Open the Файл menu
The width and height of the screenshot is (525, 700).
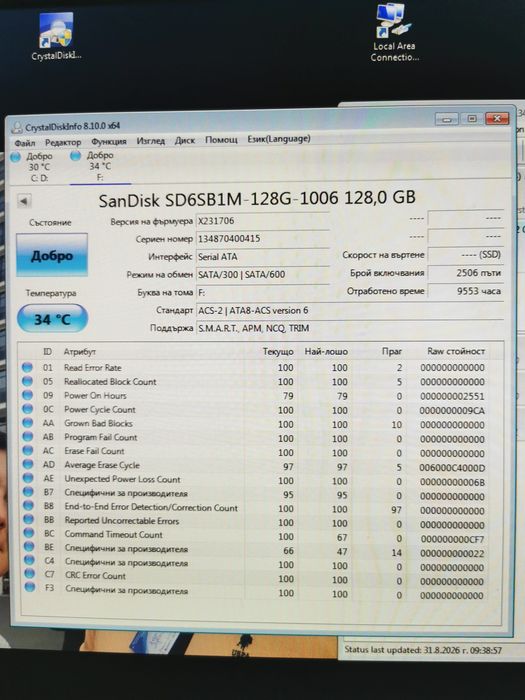[x=25, y=143]
